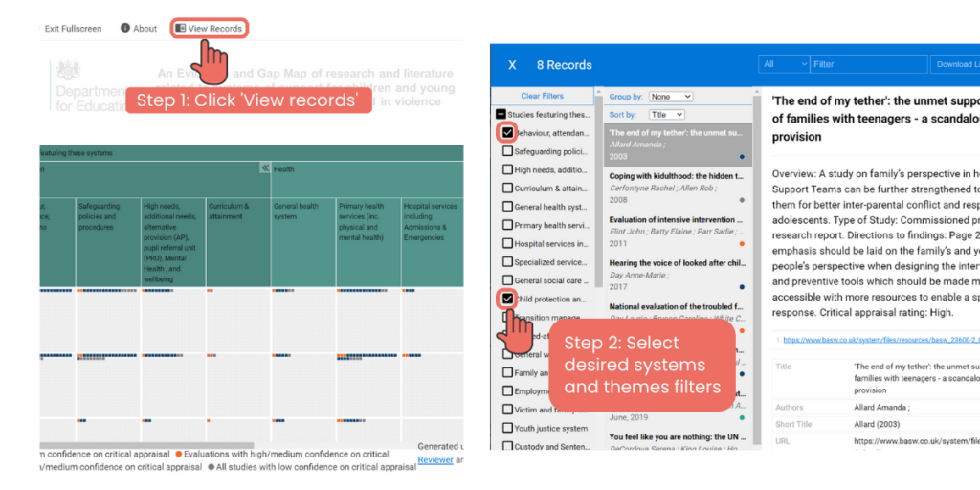Open the About info icon
The height and width of the screenshot is (490, 980).
click(125, 28)
